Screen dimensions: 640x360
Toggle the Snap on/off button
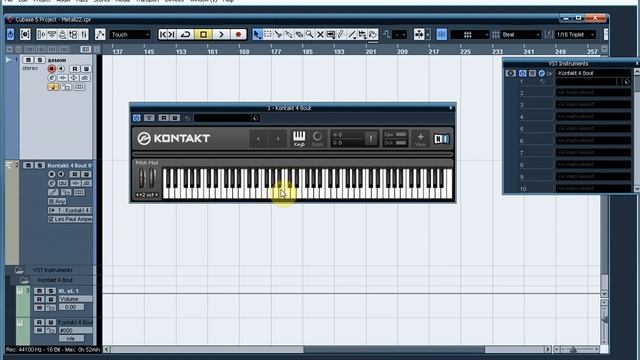point(442,35)
